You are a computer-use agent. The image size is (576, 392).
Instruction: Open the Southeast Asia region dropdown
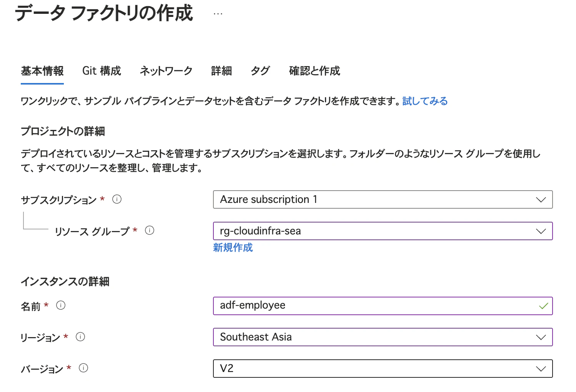pyautogui.click(x=541, y=337)
